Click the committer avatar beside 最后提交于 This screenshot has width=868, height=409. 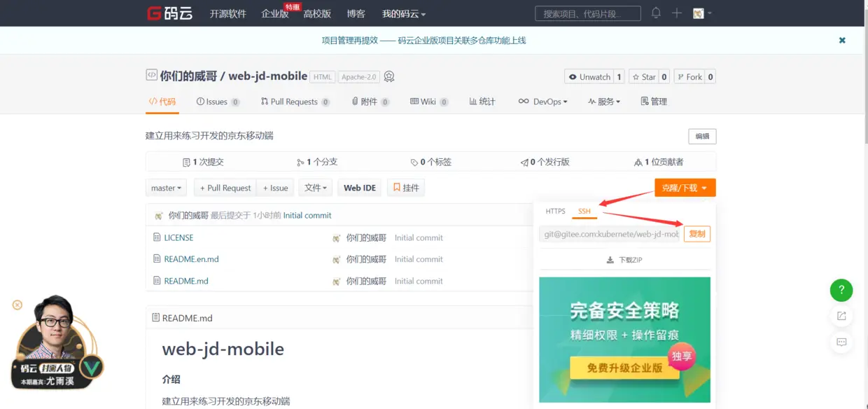pyautogui.click(x=160, y=216)
